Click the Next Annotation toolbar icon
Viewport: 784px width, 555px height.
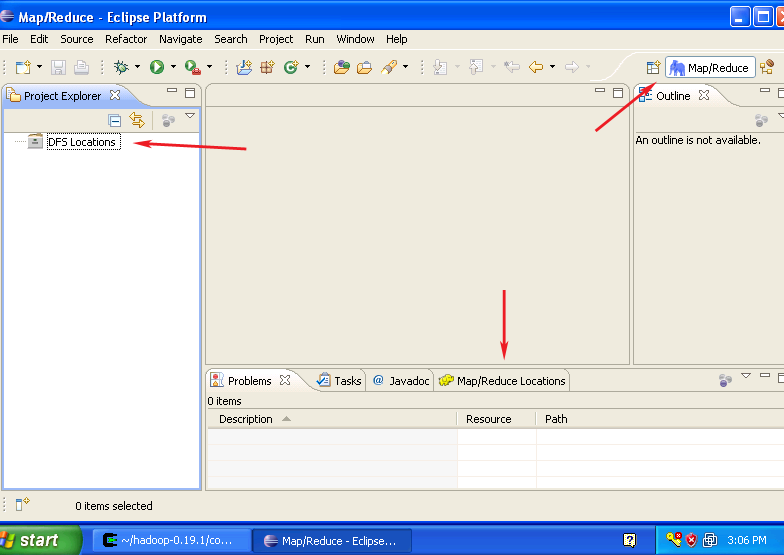click(x=440, y=67)
